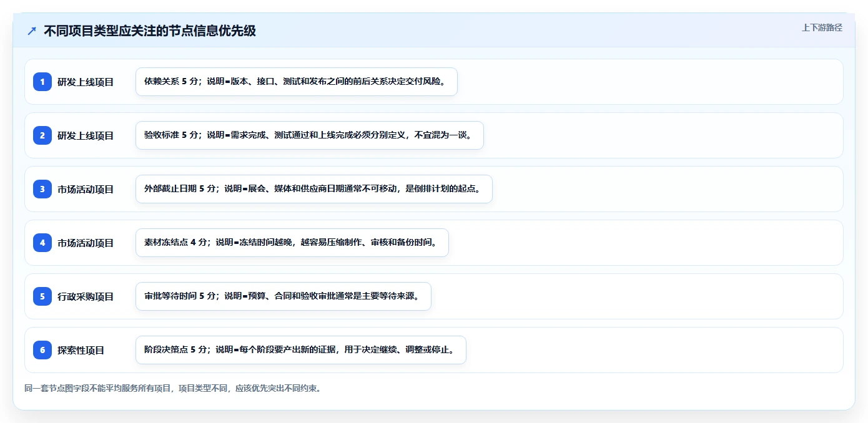This screenshot has width=868, height=423.
Task: Click the arrow icon beside the card title
Action: 32,31
